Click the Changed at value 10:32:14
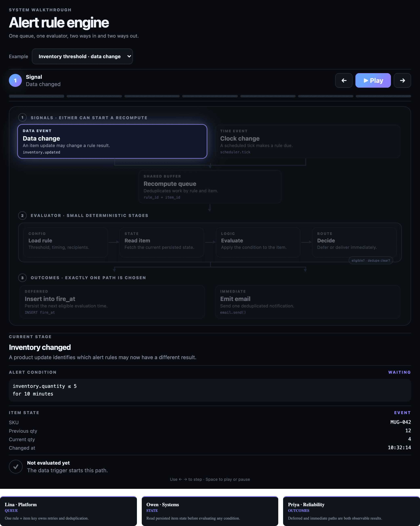The height and width of the screenshot is (526, 420). pos(399,448)
